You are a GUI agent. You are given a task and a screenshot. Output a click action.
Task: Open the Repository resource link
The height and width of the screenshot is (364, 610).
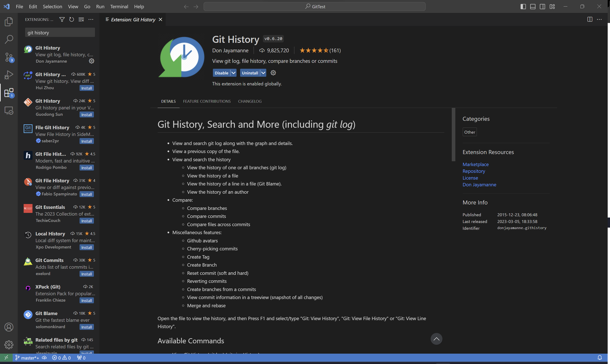click(474, 171)
